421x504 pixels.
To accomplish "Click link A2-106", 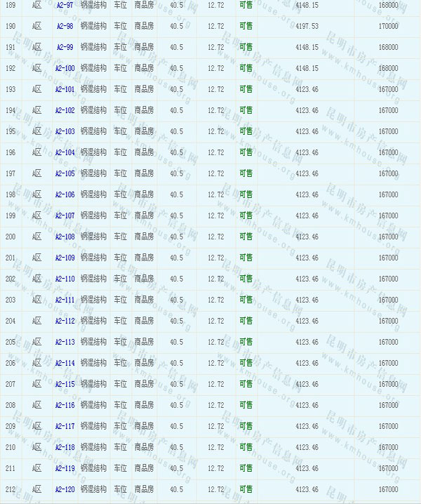I will 65,194.
